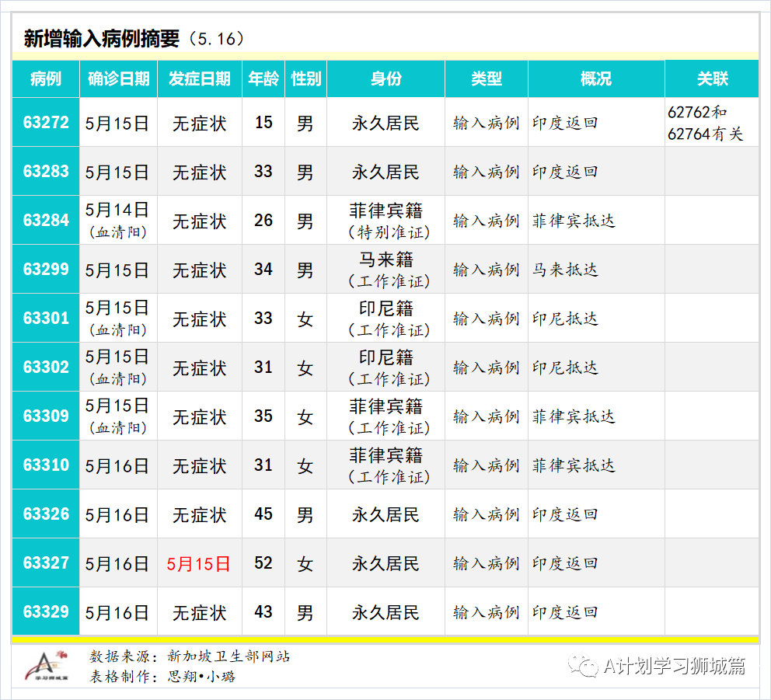The width and height of the screenshot is (771, 700).
Task: Click the red 5月15日 onset date
Action: pyautogui.click(x=199, y=564)
